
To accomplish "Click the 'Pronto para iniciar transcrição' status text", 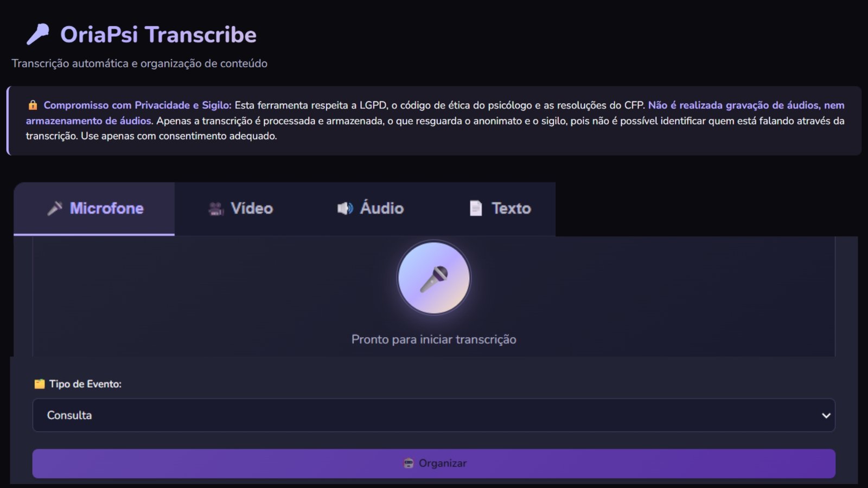I will coord(433,339).
